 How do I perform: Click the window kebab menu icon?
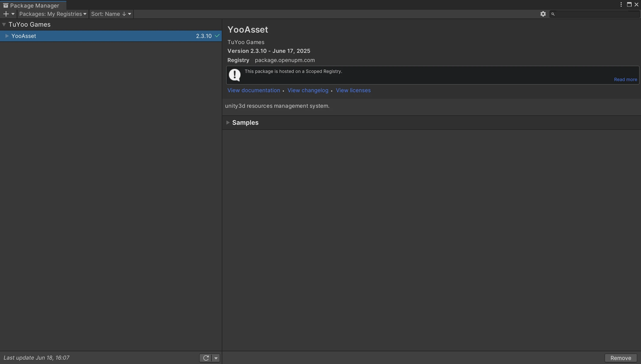pyautogui.click(x=621, y=5)
